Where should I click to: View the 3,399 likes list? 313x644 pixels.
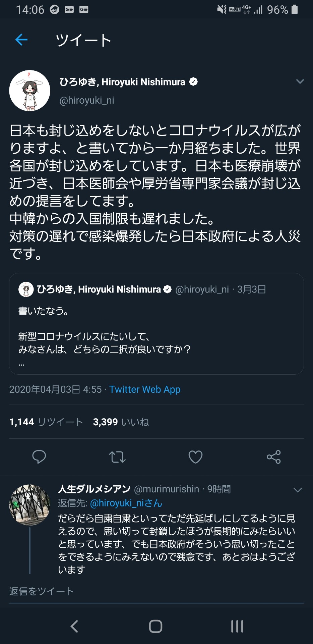tap(121, 422)
